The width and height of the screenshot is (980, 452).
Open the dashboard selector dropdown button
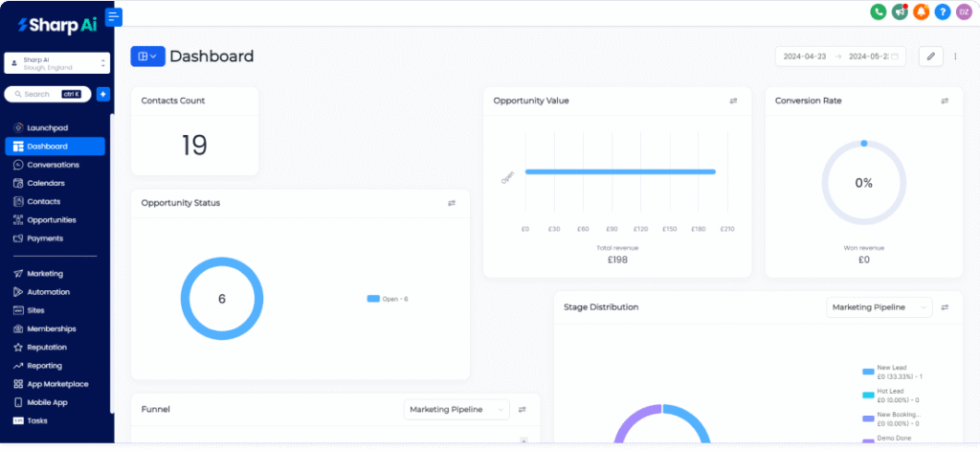147,56
